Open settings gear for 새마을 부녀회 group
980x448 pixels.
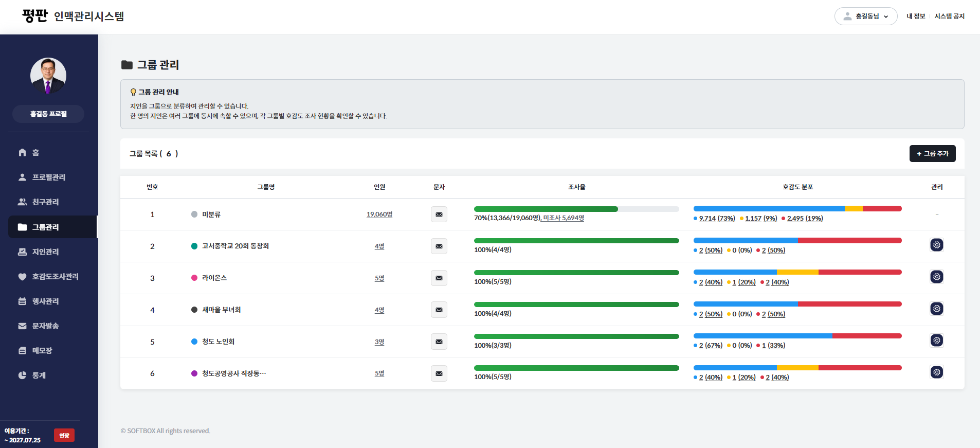tap(937, 309)
